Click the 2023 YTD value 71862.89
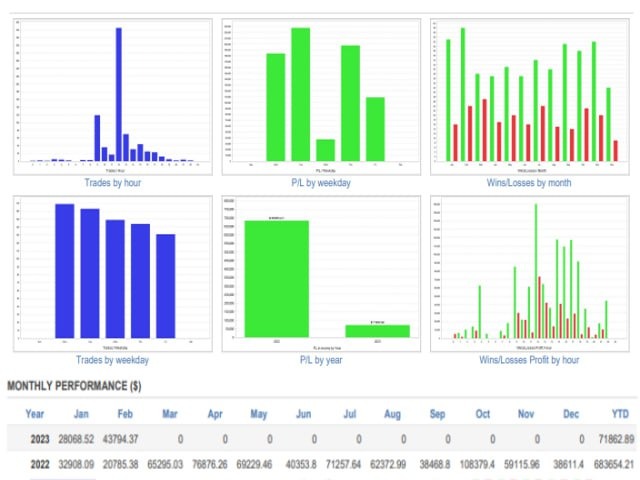640x480 pixels. coord(616,439)
